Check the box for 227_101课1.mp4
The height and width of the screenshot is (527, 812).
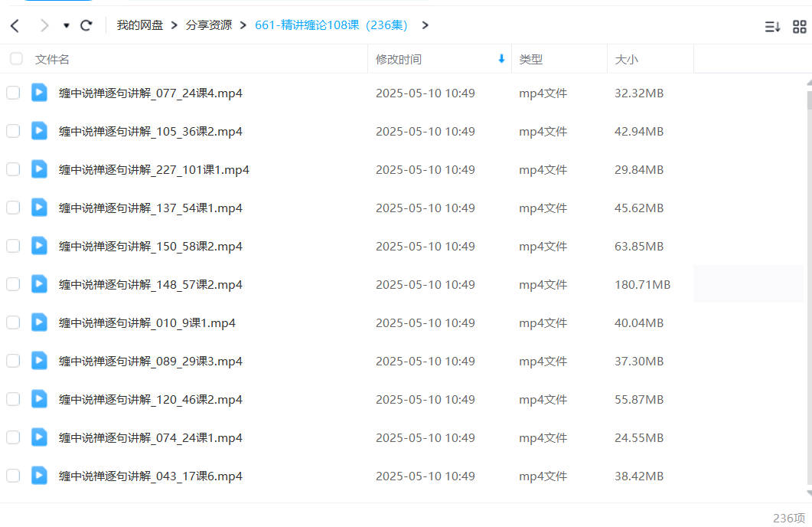[x=13, y=169]
